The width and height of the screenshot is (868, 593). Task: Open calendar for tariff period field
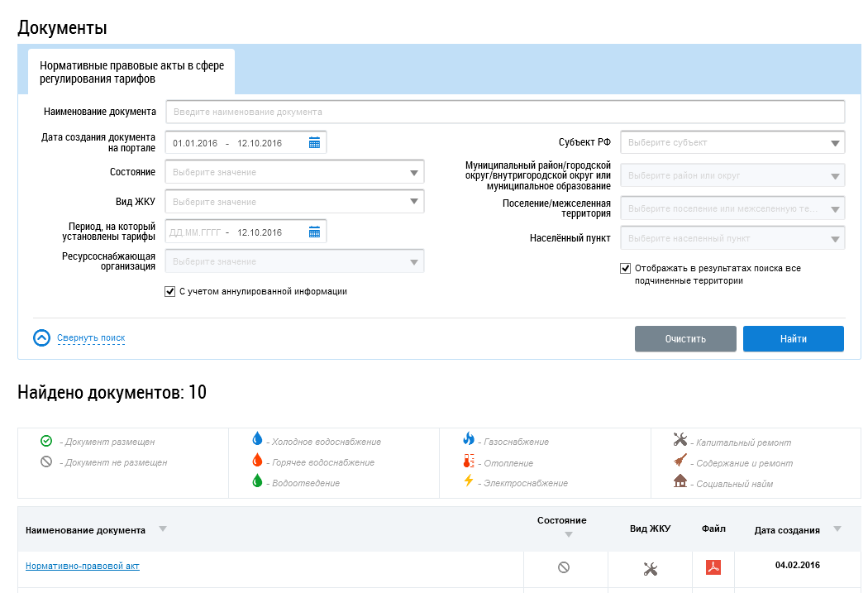click(x=314, y=232)
